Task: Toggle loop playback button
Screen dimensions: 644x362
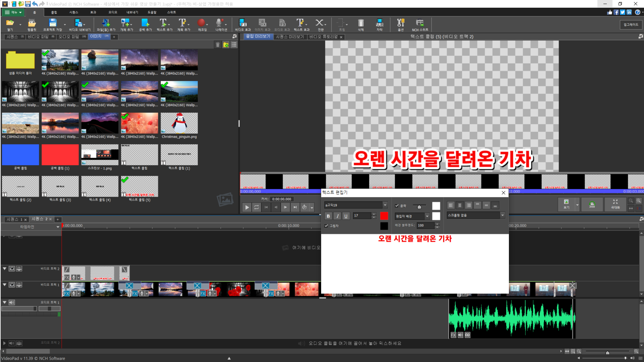Action: pos(256,207)
